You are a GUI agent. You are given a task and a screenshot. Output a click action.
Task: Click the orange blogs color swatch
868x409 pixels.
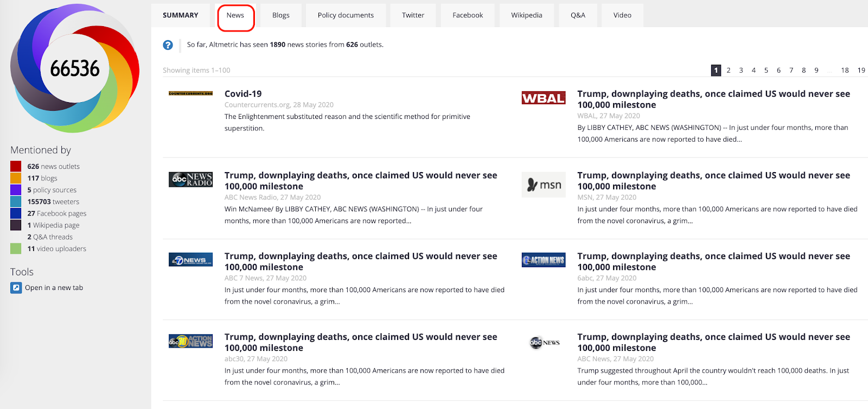(x=16, y=178)
